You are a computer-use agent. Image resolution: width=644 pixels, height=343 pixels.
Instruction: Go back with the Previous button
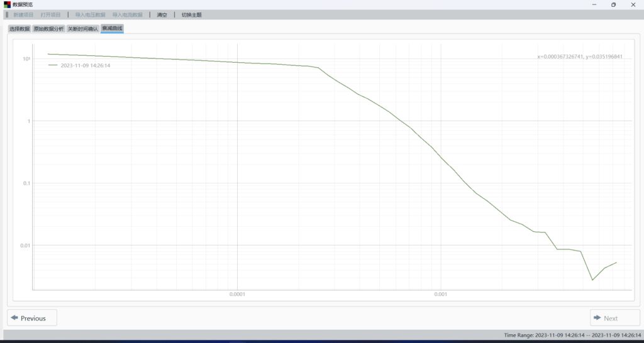[x=32, y=318]
